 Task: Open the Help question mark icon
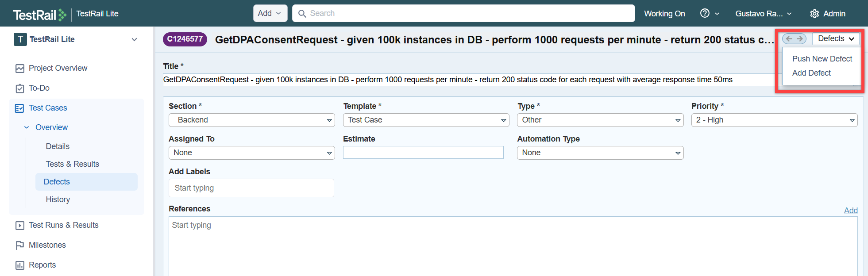tap(705, 13)
